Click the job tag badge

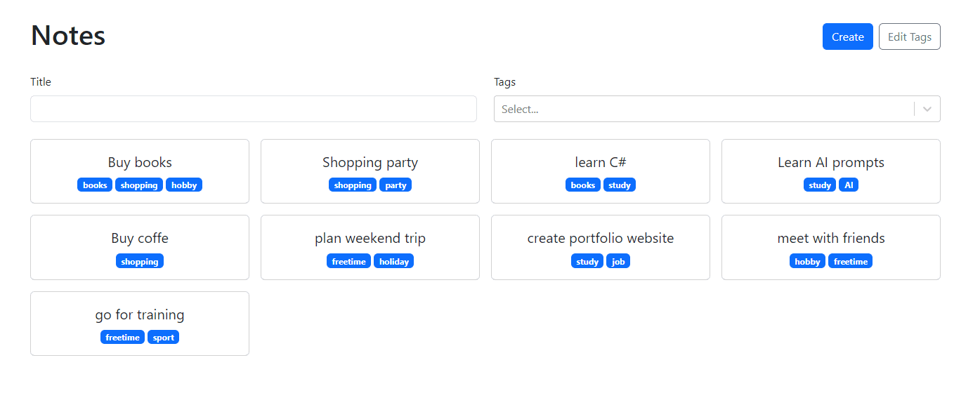618,262
